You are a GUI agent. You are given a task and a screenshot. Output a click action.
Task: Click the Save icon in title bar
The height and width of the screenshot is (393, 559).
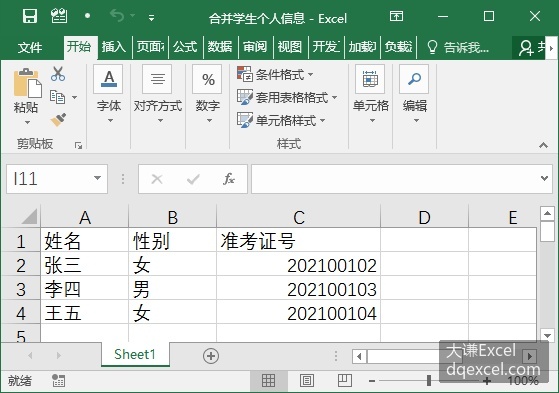coord(30,16)
